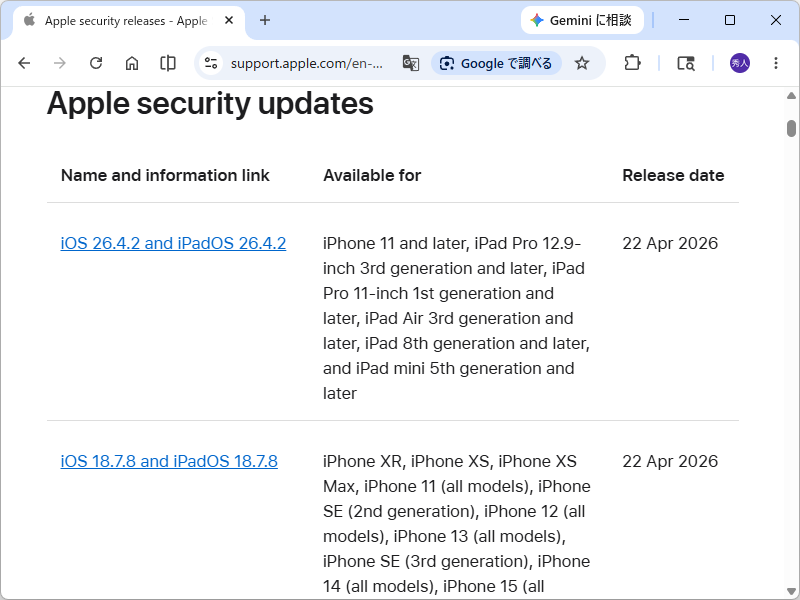
Task: Click the Name and information link header
Action: click(x=165, y=176)
